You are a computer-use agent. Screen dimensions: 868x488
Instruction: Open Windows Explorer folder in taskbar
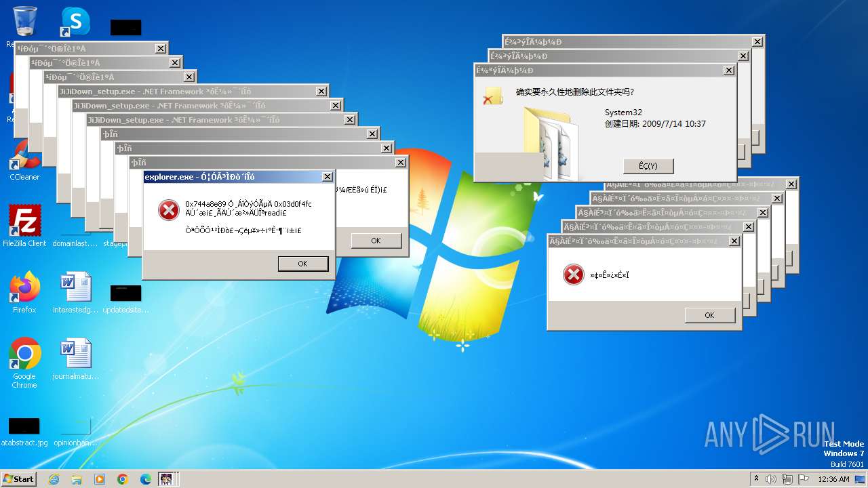[x=77, y=479]
